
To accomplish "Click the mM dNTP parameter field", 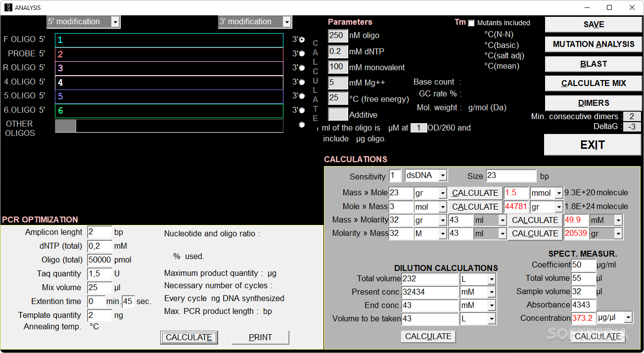I will [338, 51].
